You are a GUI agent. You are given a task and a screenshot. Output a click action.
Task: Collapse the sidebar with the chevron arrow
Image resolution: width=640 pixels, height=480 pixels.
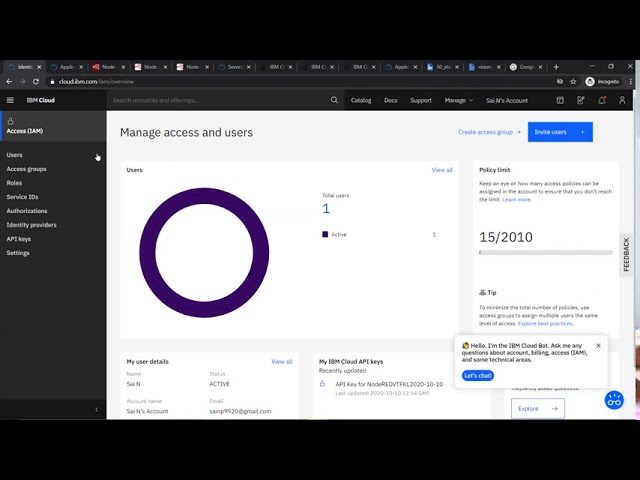click(97, 409)
